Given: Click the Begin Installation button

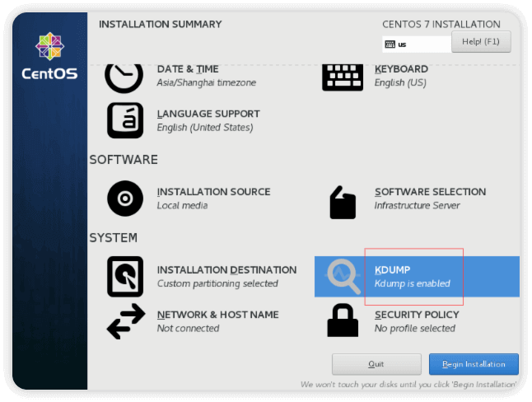Looking at the screenshot, I should [x=474, y=364].
